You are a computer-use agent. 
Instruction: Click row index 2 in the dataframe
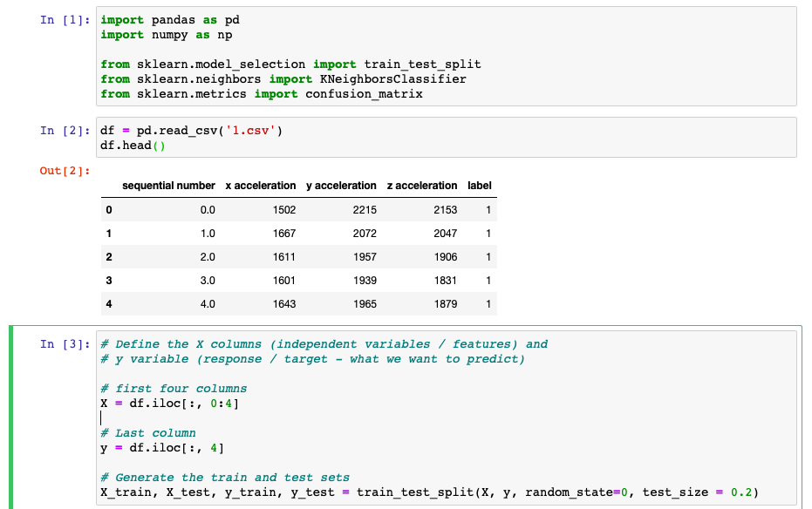pos(109,257)
